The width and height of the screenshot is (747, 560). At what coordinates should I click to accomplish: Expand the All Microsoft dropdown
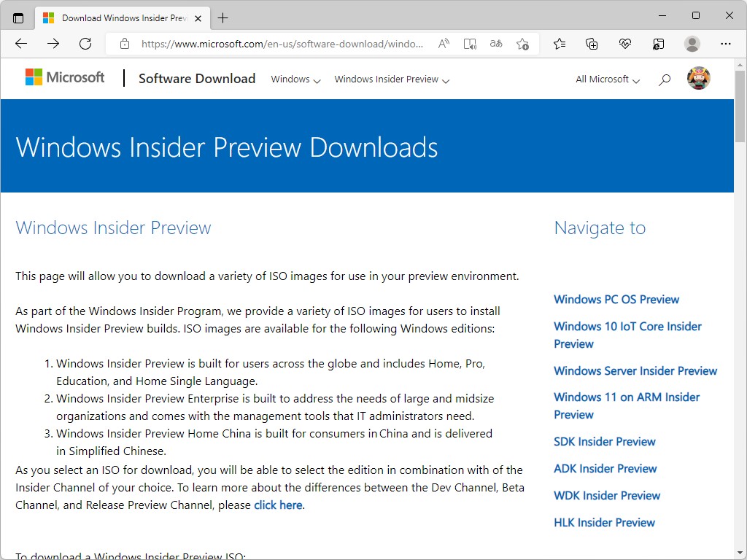608,79
